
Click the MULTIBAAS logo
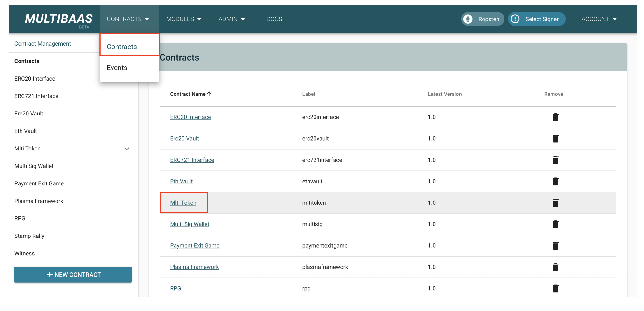[x=58, y=20]
